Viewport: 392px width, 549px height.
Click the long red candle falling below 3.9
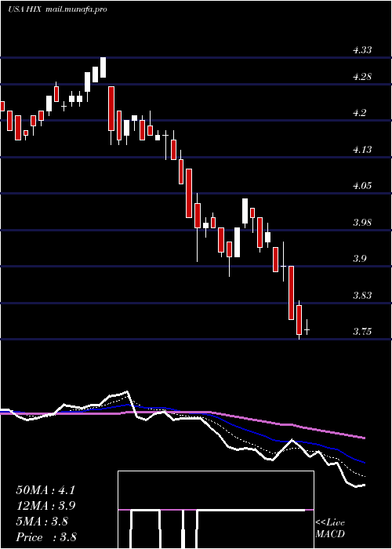coord(291,293)
